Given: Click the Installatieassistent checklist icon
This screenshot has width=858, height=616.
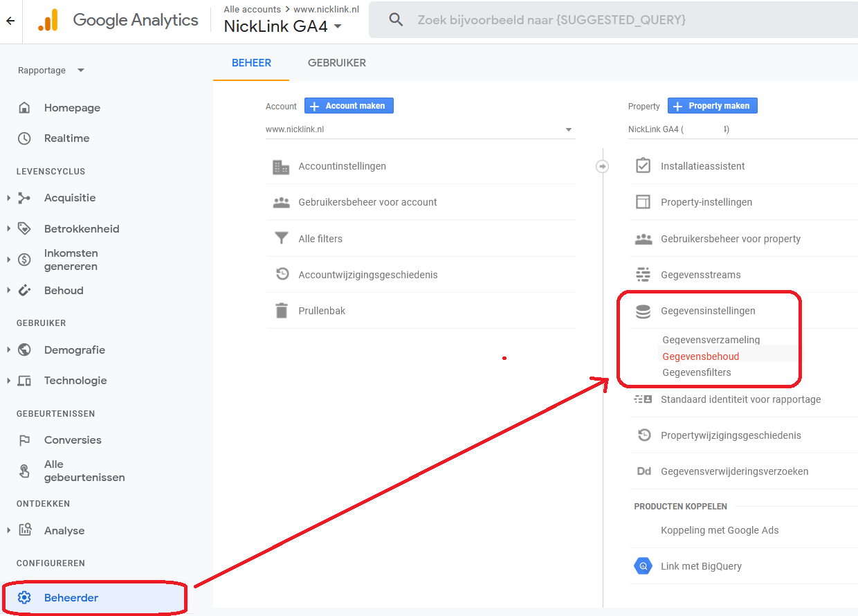Looking at the screenshot, I should click(x=643, y=166).
